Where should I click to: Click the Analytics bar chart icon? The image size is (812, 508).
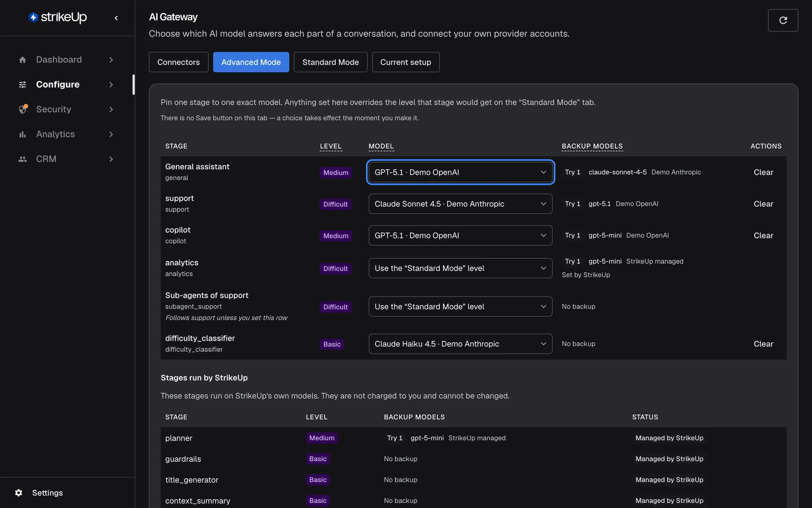click(23, 134)
